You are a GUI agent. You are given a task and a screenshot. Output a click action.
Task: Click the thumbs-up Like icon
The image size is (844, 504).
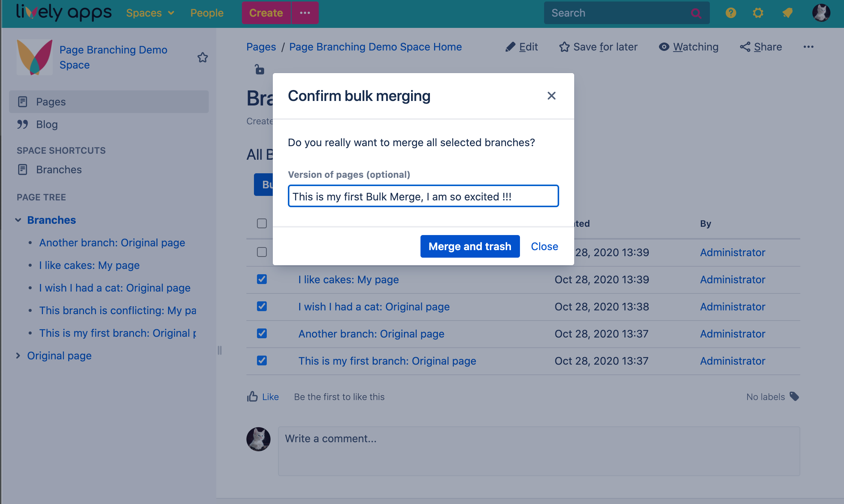point(252,396)
